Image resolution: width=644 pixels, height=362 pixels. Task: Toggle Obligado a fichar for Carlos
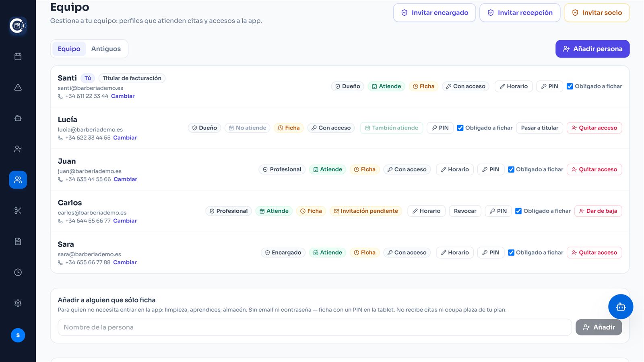click(518, 211)
